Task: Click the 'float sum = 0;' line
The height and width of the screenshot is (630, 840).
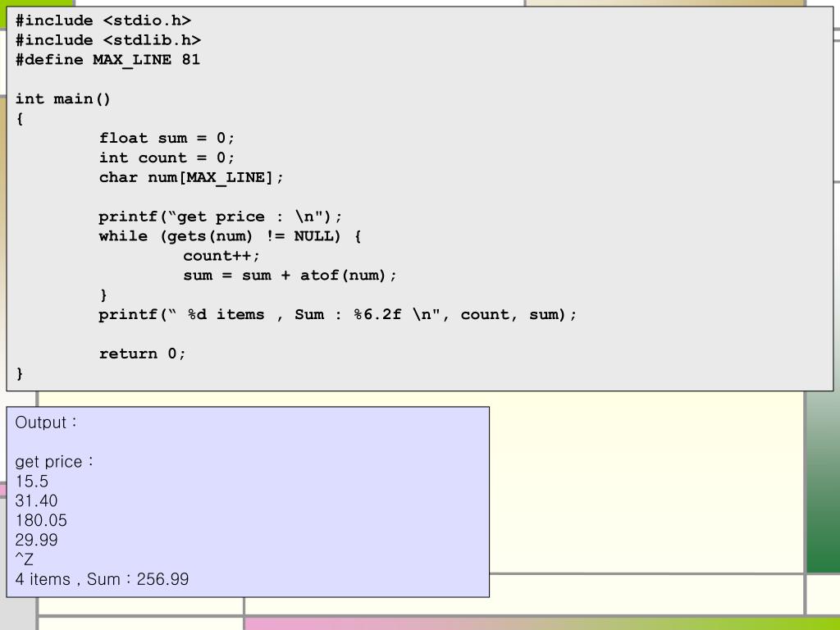Action: point(167,138)
